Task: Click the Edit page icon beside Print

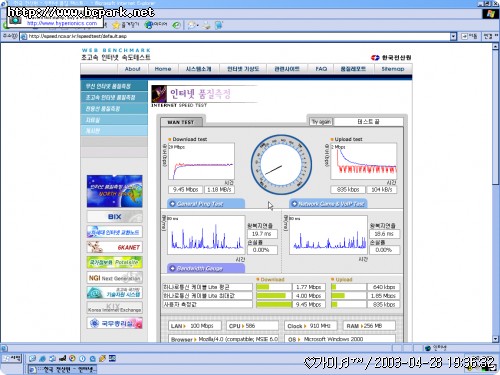Action: pyautogui.click(x=219, y=25)
